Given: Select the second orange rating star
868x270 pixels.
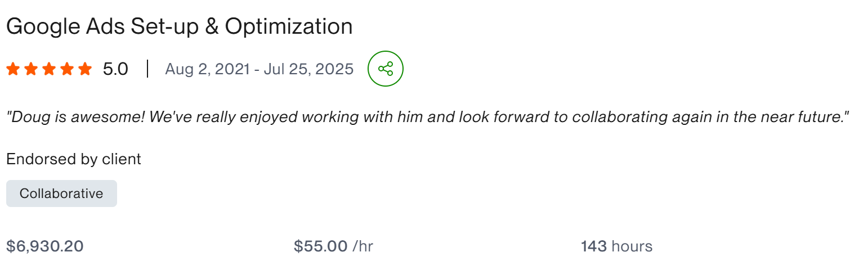Looking at the screenshot, I should click(31, 69).
